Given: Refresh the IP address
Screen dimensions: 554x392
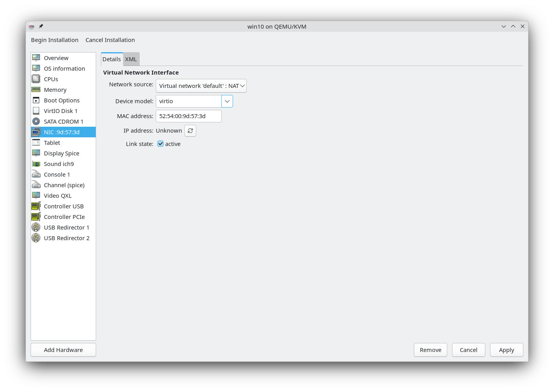Looking at the screenshot, I should [x=190, y=131].
